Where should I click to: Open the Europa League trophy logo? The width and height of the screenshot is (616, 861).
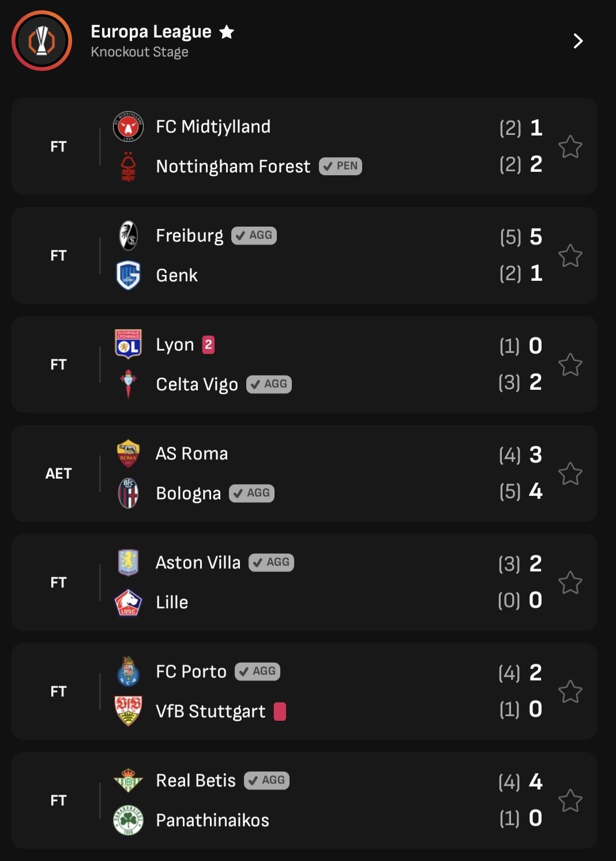[x=42, y=41]
